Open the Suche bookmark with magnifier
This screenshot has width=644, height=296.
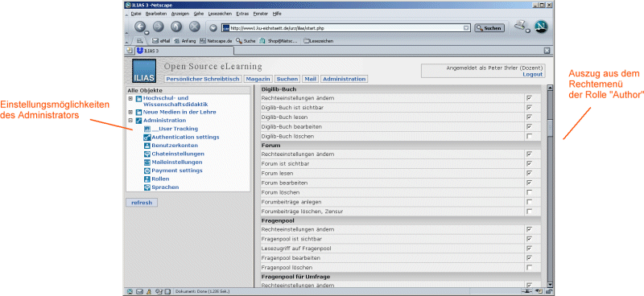[x=246, y=41]
